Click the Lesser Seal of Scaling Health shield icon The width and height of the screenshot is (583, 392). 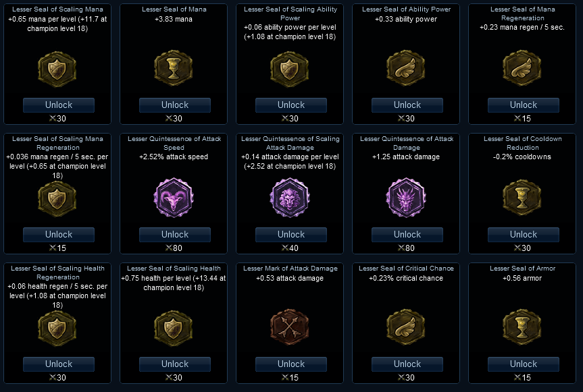(x=175, y=329)
